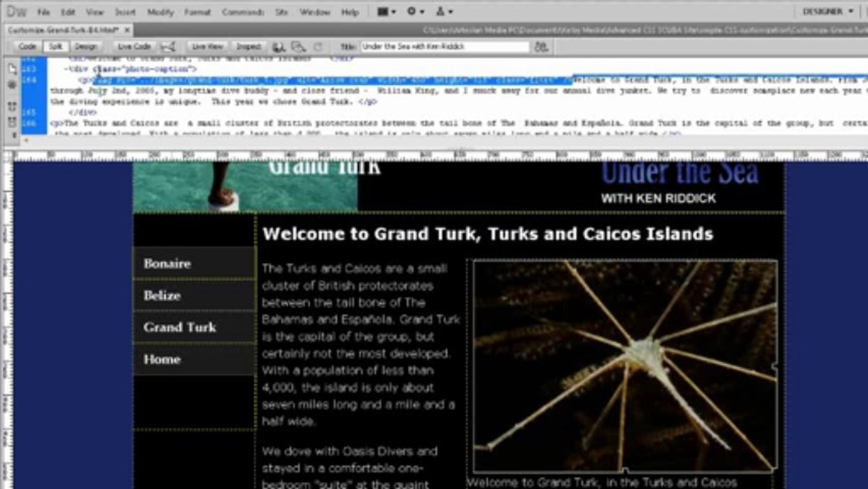
Task: Click the icon right of Live Code
Action: click(x=168, y=47)
